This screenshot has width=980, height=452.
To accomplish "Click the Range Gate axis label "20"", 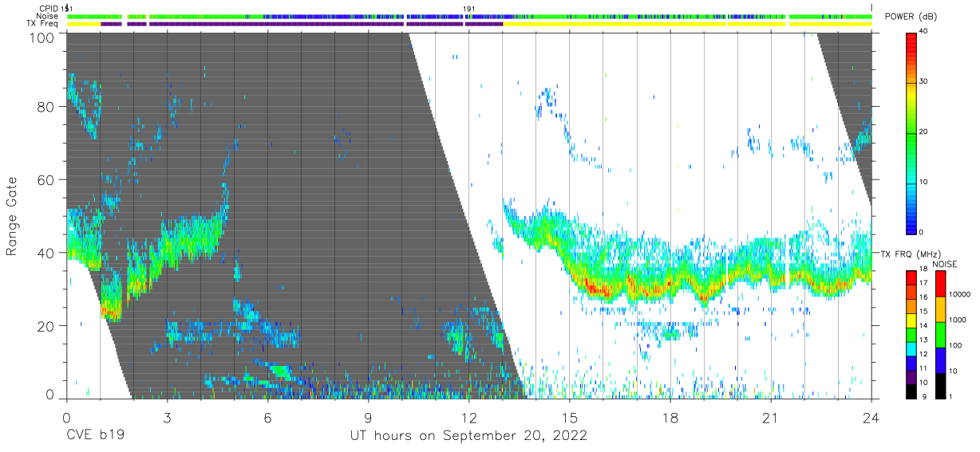I will (45, 325).
